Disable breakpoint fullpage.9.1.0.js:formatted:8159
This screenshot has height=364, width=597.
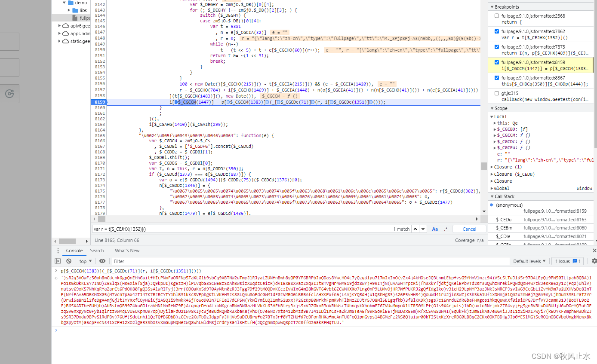coord(497,62)
